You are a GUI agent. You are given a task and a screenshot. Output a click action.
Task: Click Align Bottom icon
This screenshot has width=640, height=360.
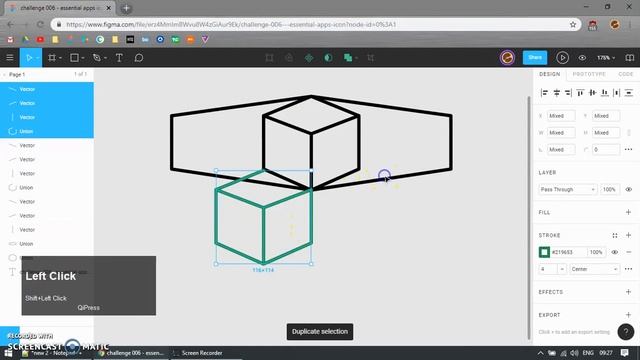[604, 93]
